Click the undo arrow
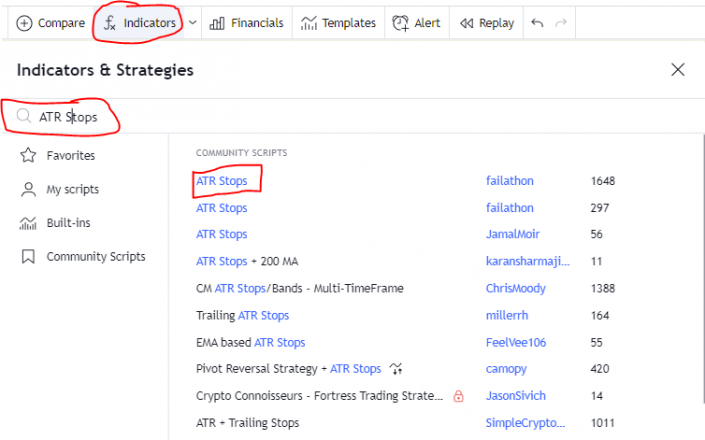 click(538, 23)
